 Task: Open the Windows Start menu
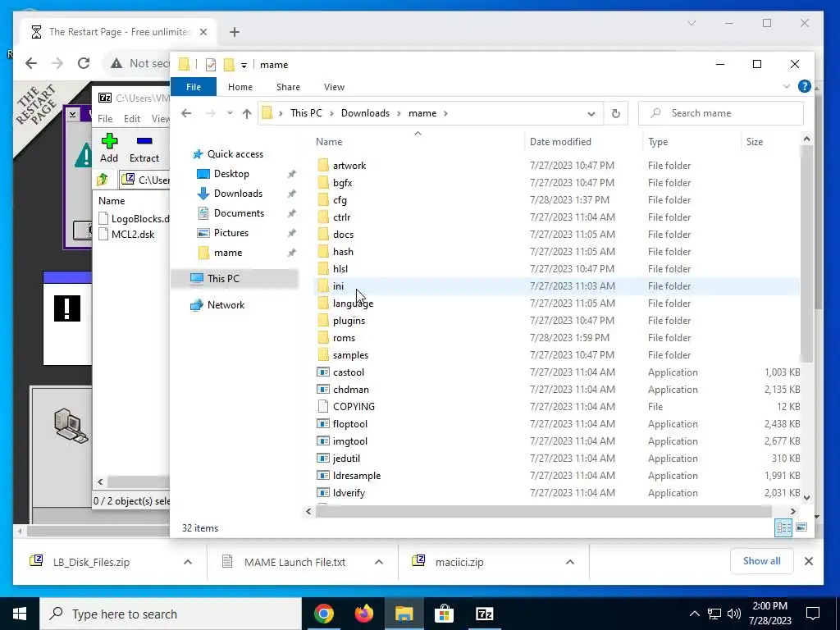click(20, 614)
